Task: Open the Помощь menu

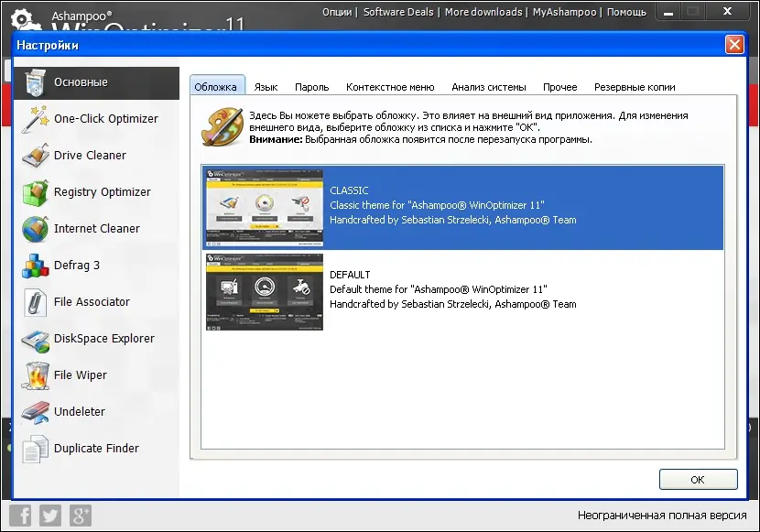Action: (x=626, y=12)
